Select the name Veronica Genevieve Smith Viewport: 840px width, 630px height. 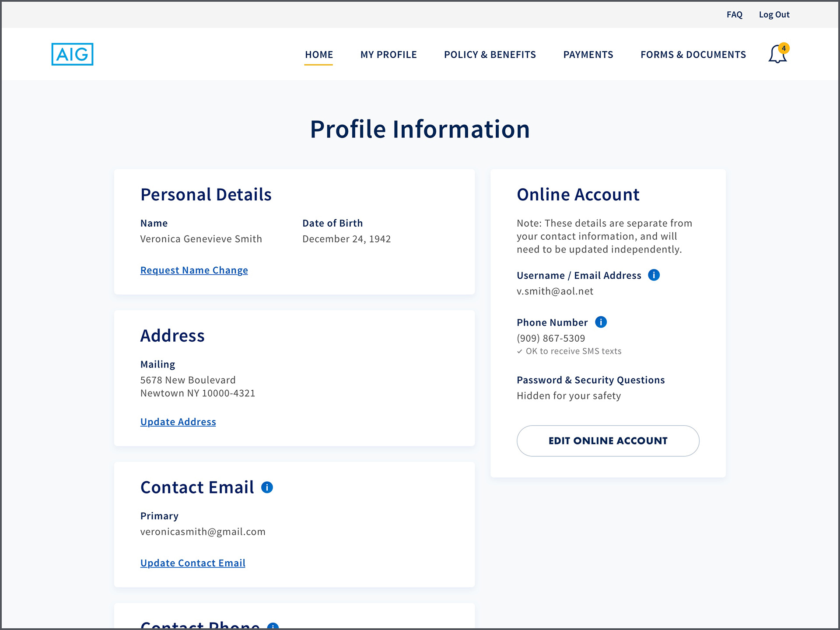201,239
